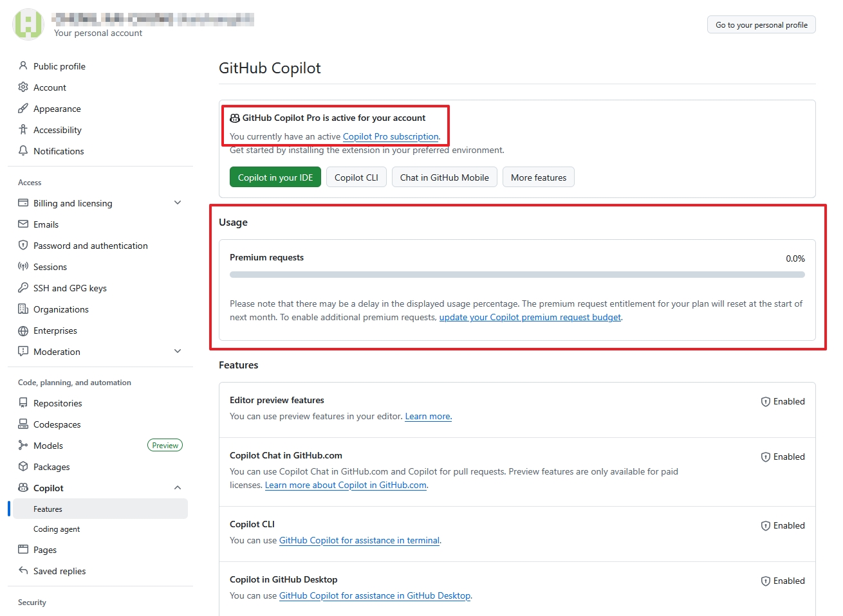Go to Public profile settings

tap(100, 66)
